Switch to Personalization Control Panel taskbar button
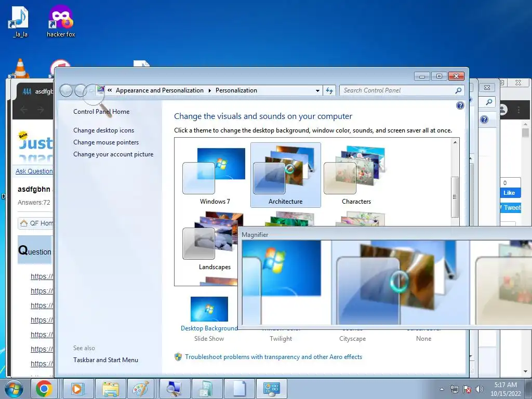Screen dimensions: 532x399 coord(271,389)
